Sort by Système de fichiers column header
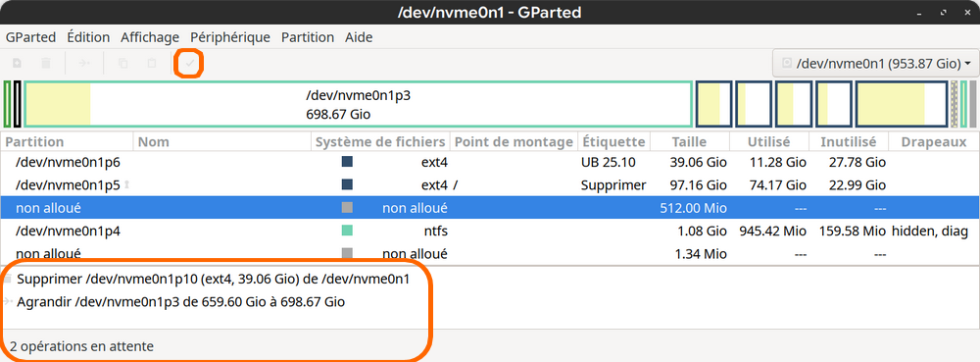Screen dimensions: 980x362 click(x=380, y=142)
